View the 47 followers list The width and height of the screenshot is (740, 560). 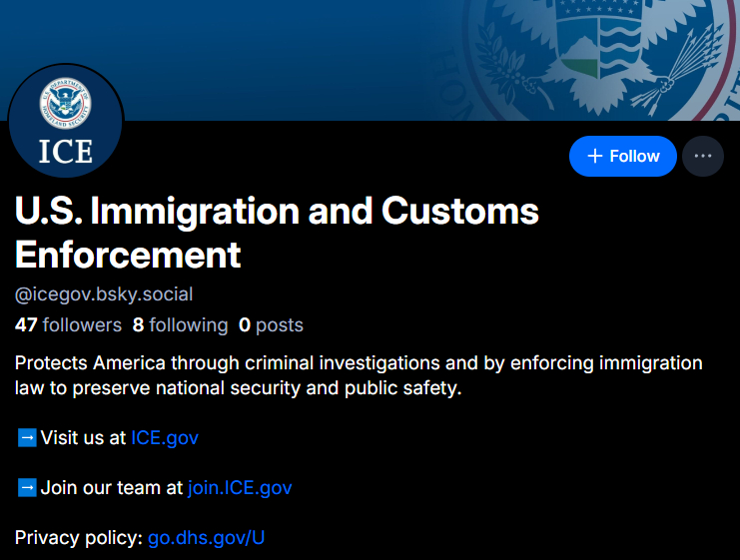[x=68, y=325]
